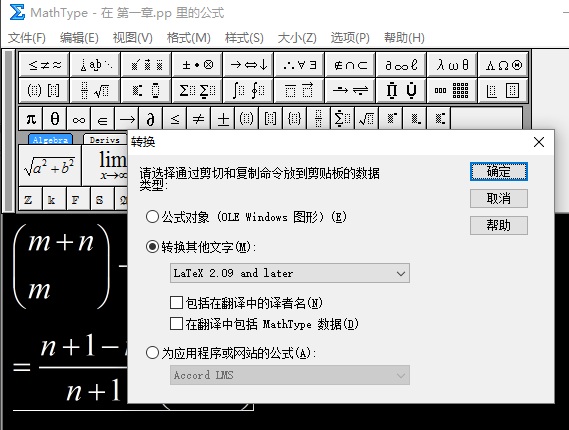
Task: Insert the pi symbol from small bar
Action: (31, 119)
